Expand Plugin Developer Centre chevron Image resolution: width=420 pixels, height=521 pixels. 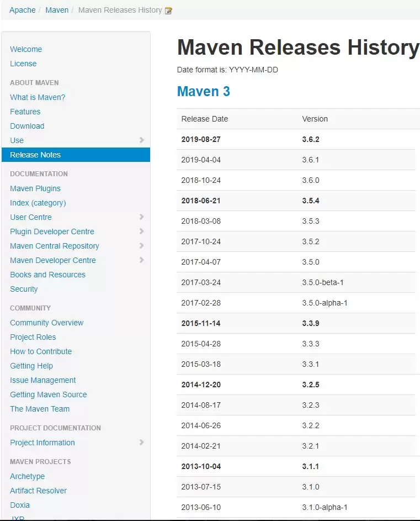142,231
